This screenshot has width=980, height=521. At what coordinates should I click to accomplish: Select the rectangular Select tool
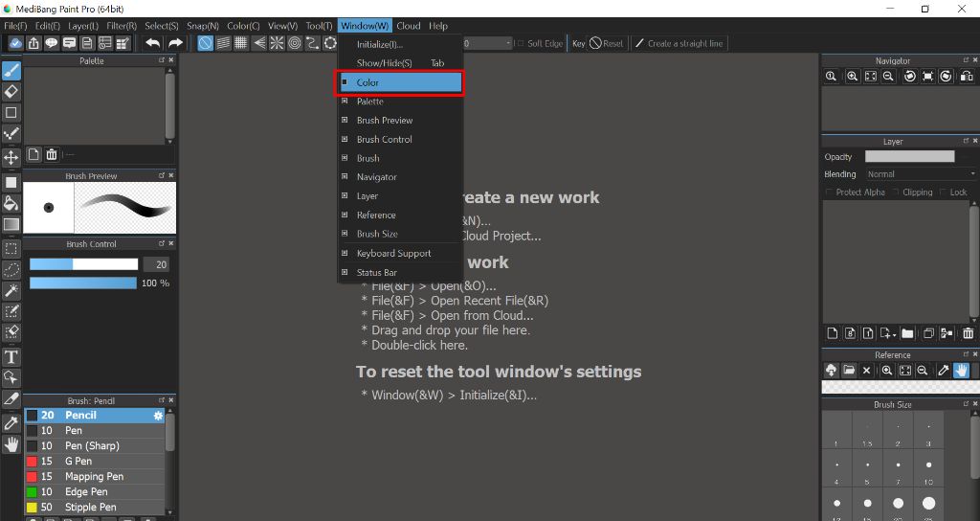tap(11, 248)
